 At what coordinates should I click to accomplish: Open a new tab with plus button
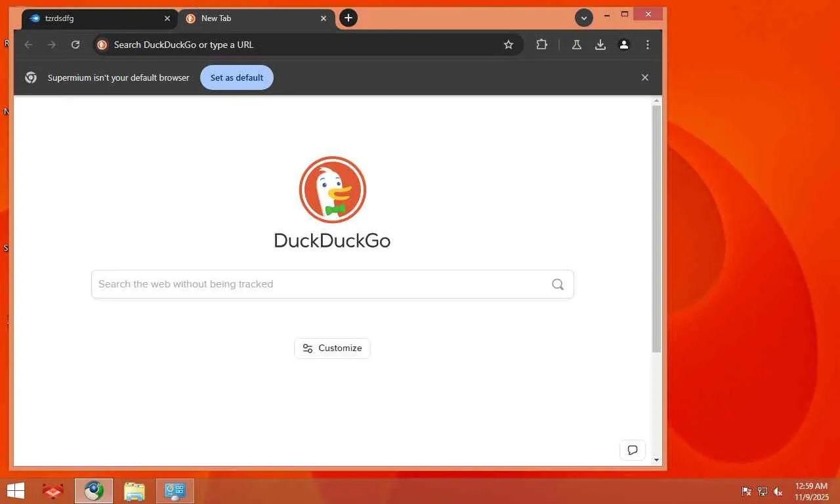pos(348,18)
